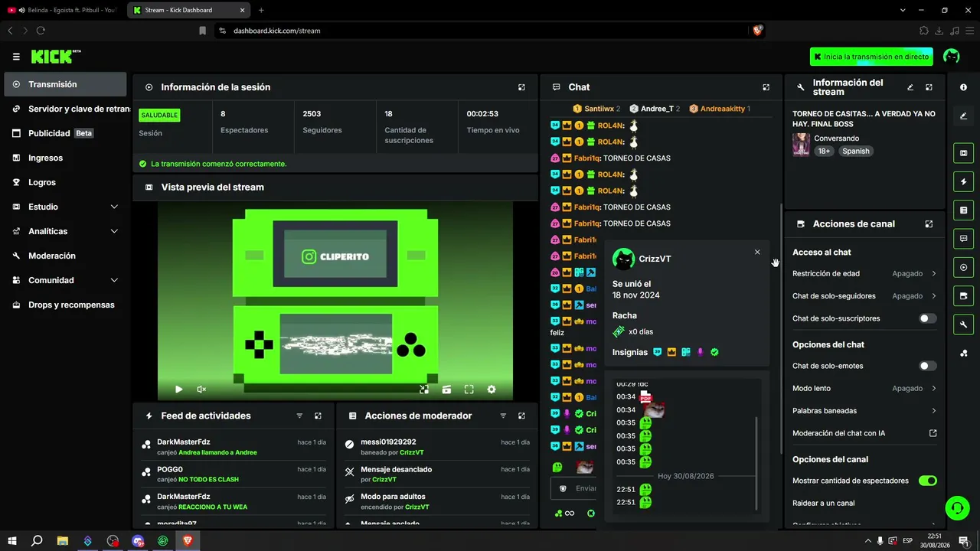
Task: Click the 'NO TODO ES CLASH' reward link
Action: pos(208,480)
